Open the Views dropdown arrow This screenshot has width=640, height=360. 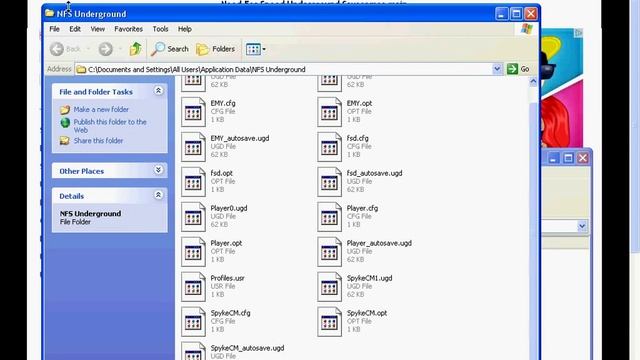click(x=264, y=49)
